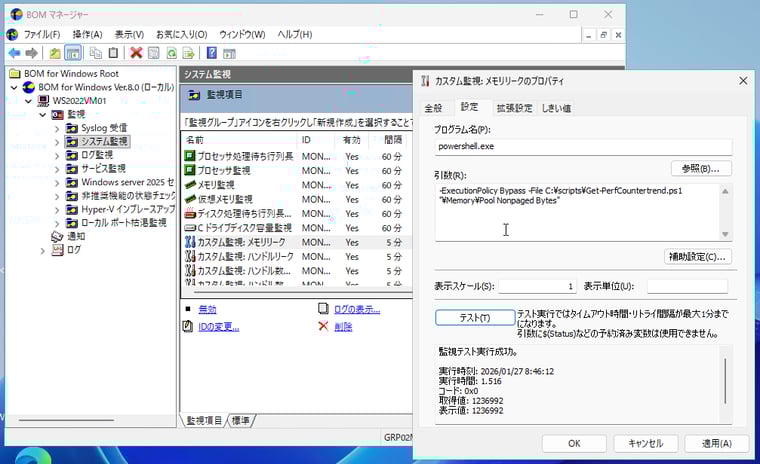Switch to the しきい値 tab

tap(556, 108)
